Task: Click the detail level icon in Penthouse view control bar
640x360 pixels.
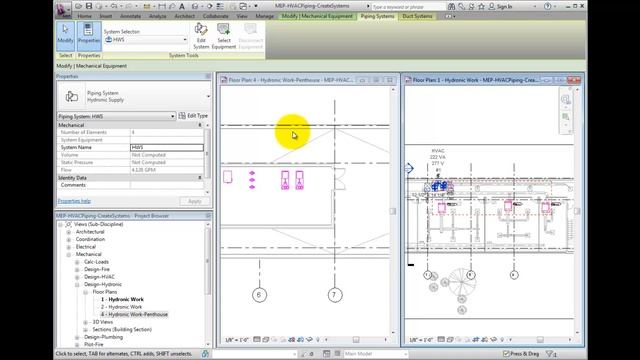Action: [x=257, y=340]
